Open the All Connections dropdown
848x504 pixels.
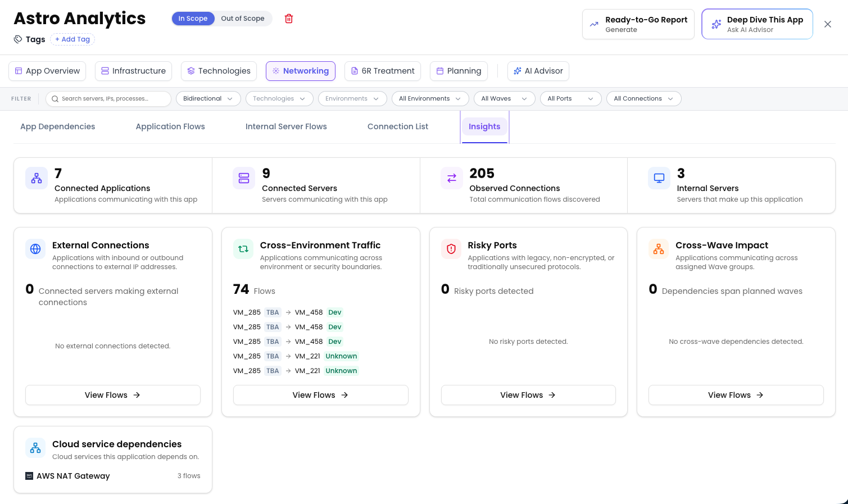click(x=643, y=99)
